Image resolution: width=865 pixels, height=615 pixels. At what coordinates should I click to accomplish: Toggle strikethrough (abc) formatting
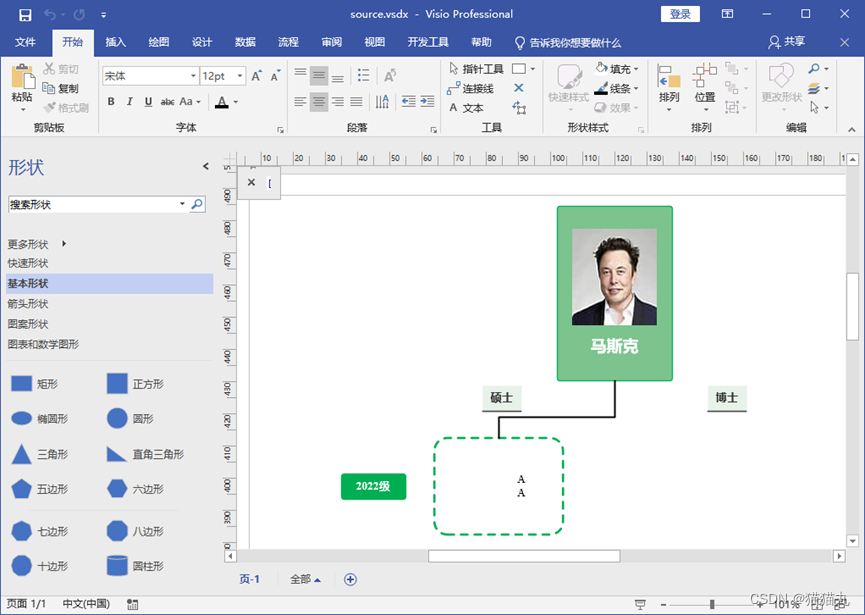click(x=167, y=101)
